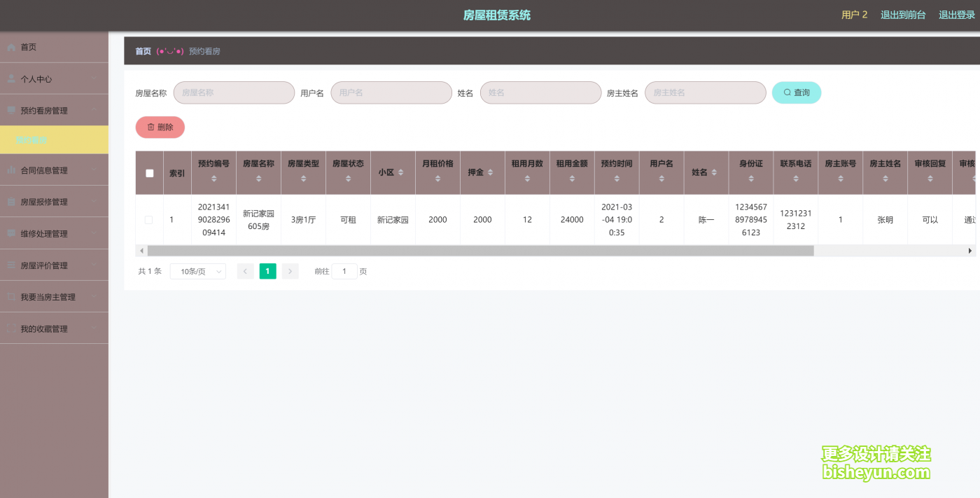Click the list icon beside 房屋评价管理
The height and width of the screenshot is (498, 980).
coord(11,265)
